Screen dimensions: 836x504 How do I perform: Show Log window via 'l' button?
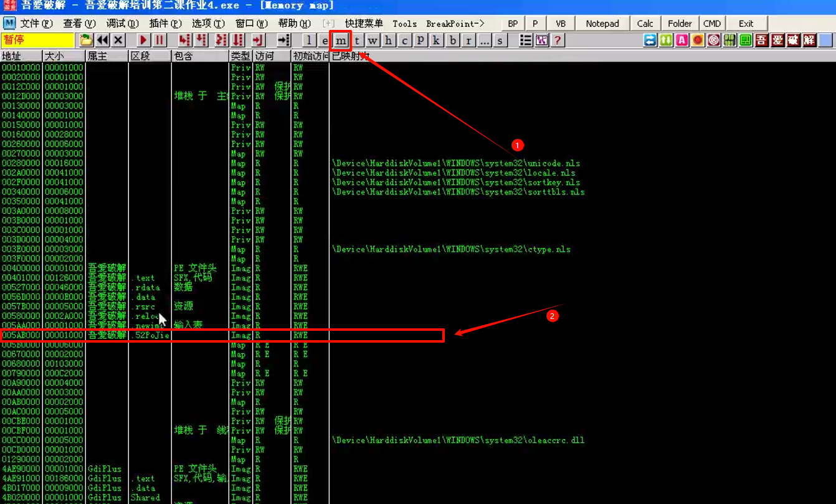point(309,40)
